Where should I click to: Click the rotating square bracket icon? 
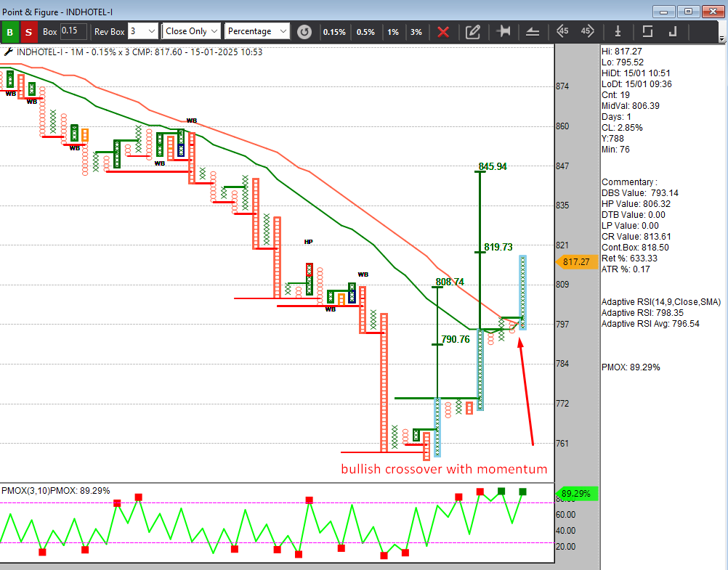point(647,31)
